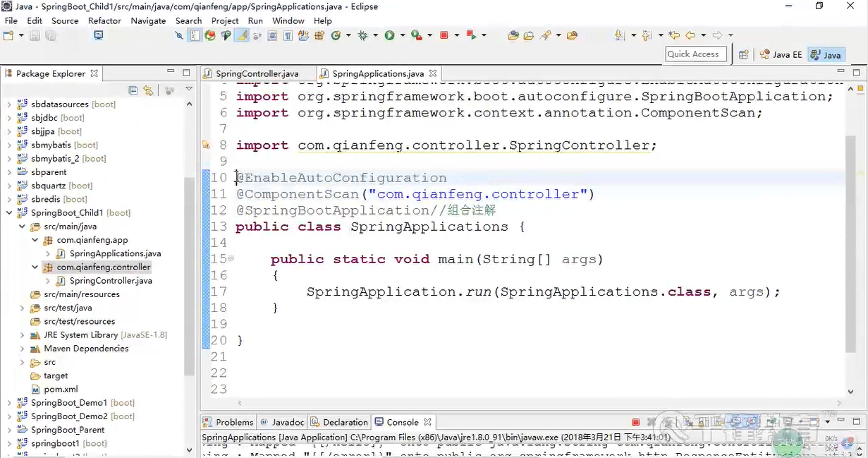Close the SpringApplications.java editor tab
Image resolution: width=868 pixels, height=458 pixels.
[433, 73]
